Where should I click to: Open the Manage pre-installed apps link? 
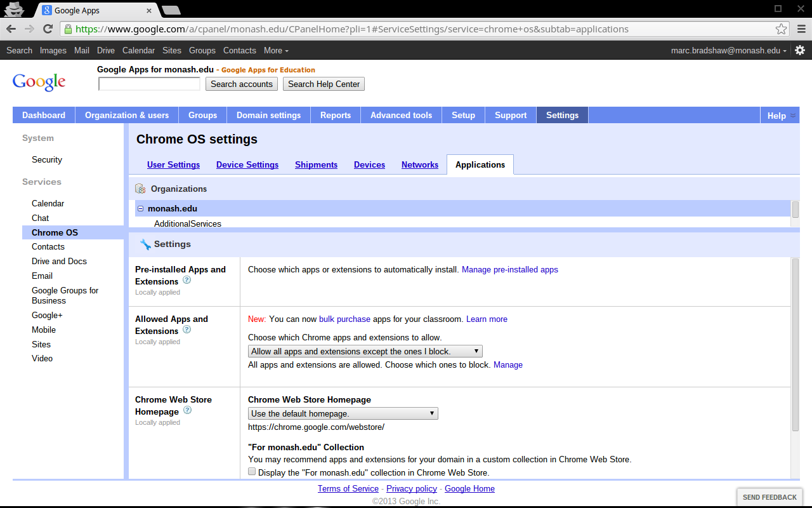[x=509, y=269]
